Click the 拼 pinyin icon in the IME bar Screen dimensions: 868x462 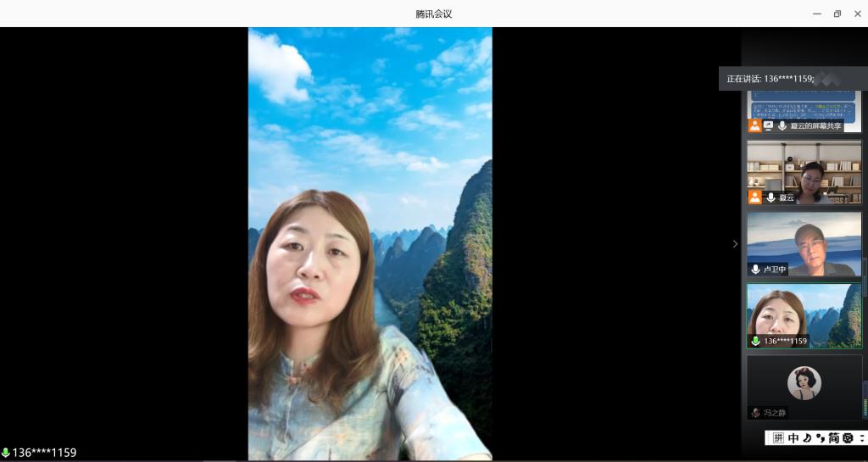pyautogui.click(x=778, y=438)
